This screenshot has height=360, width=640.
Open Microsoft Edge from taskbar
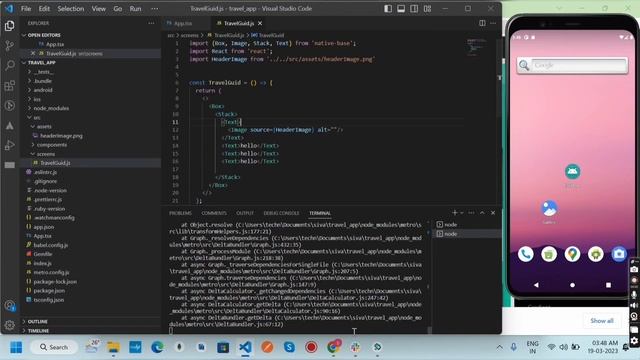(x=157, y=347)
